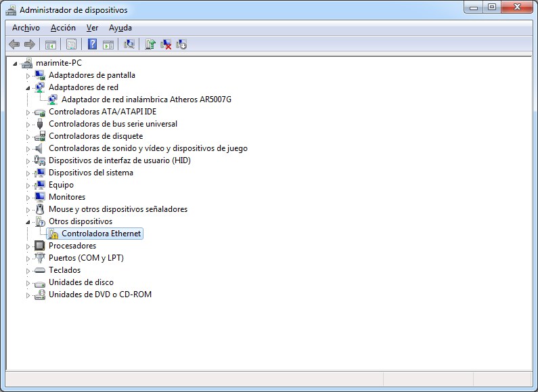Select Teclados label
Image resolution: width=538 pixels, height=392 pixels.
[x=64, y=270]
